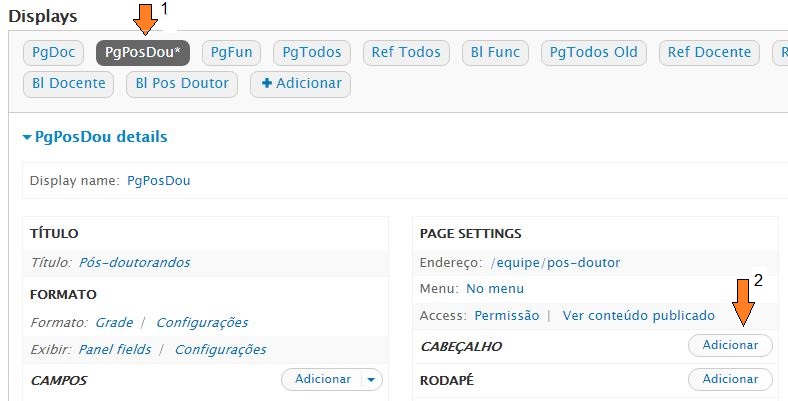The width and height of the screenshot is (788, 401).
Task: Open the Bl Pos Doutor display
Action: coord(182,83)
